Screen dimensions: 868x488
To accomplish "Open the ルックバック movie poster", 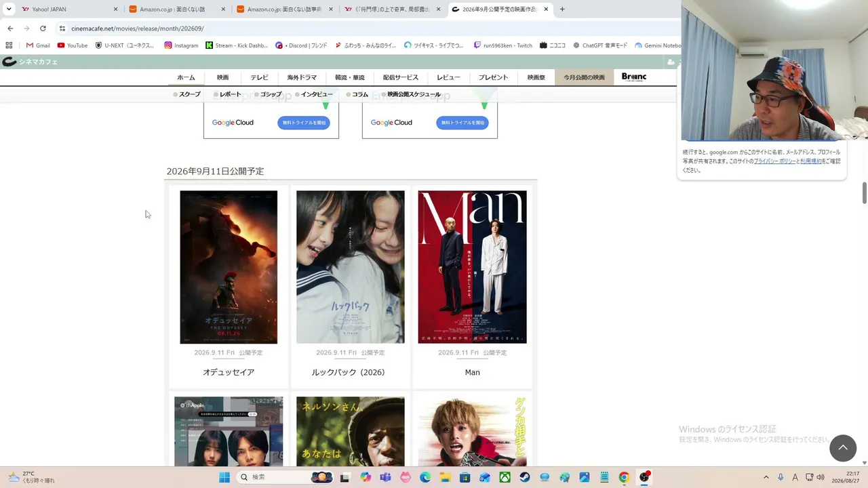I will point(351,267).
